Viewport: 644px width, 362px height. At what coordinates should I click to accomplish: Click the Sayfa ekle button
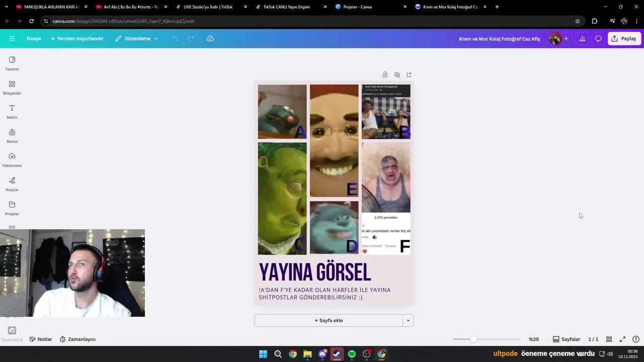329,320
